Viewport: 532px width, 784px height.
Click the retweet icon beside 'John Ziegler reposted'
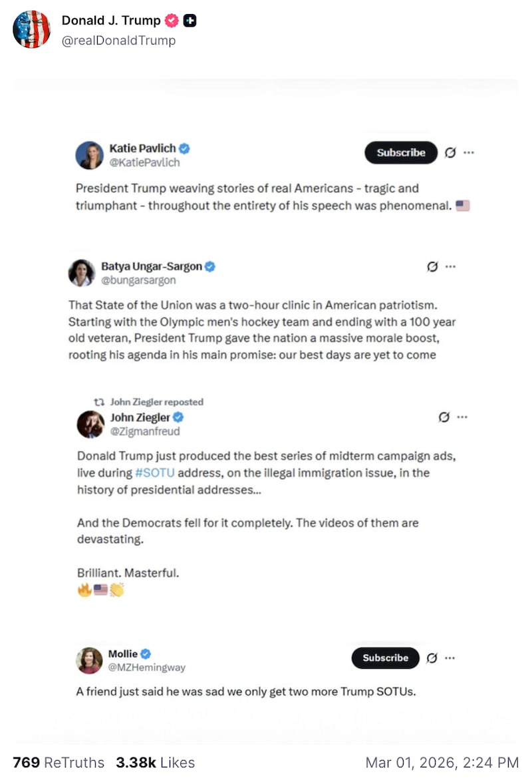click(99, 402)
